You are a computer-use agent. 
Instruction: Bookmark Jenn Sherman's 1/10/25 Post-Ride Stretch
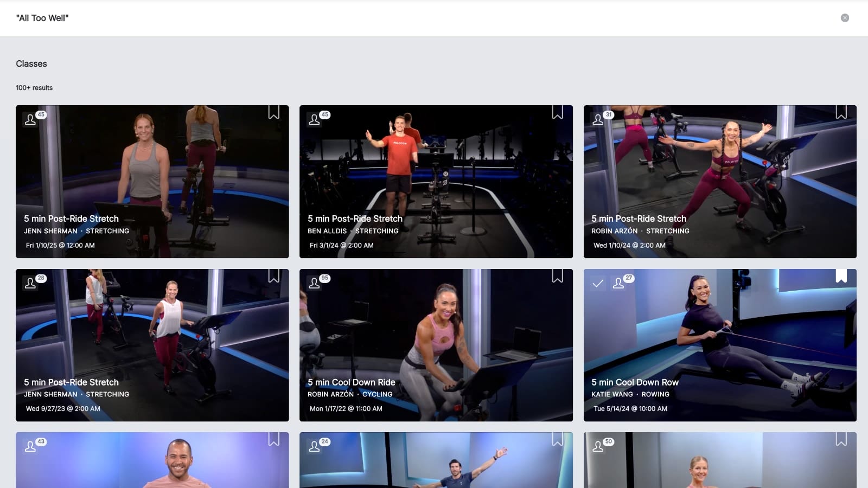point(274,112)
